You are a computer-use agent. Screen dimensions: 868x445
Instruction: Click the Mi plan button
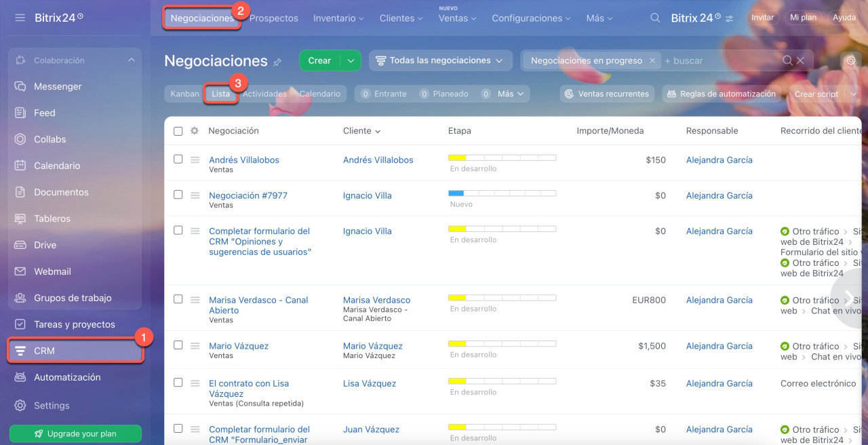pyautogui.click(x=803, y=18)
